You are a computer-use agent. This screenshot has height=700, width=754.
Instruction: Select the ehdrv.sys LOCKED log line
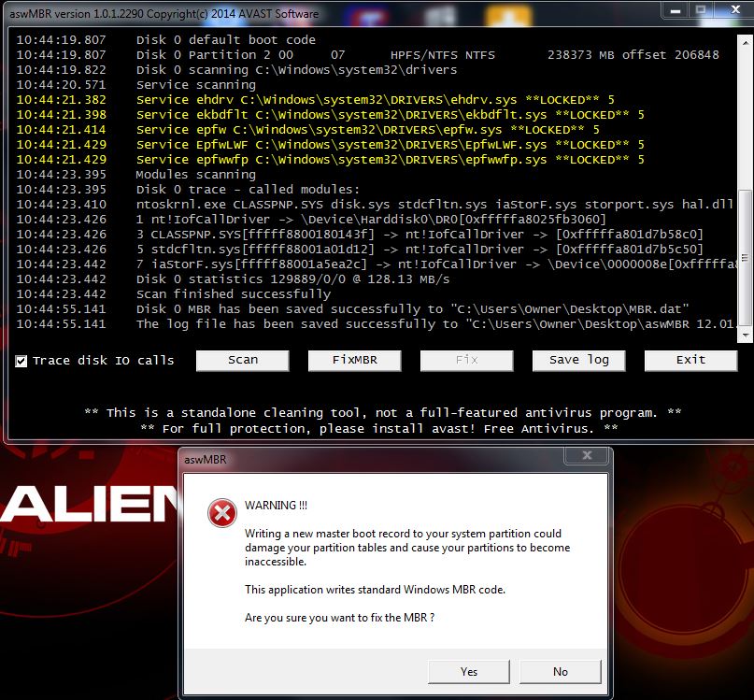315,100
